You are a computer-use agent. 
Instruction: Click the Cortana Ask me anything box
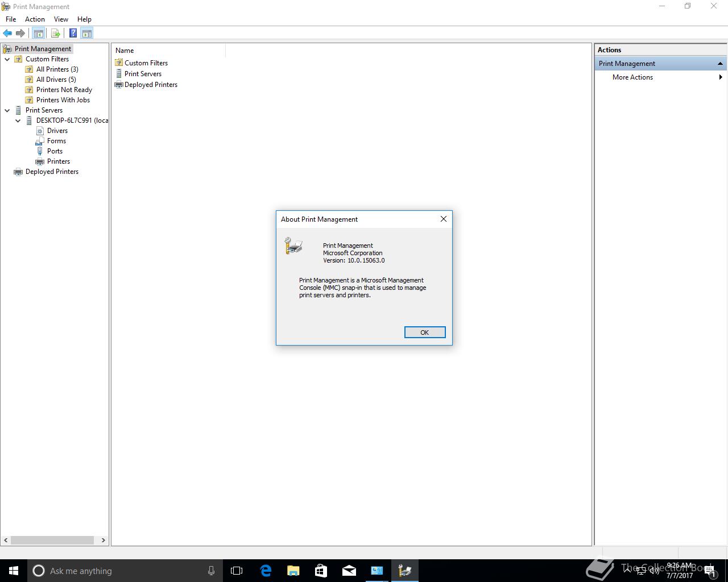click(x=125, y=571)
